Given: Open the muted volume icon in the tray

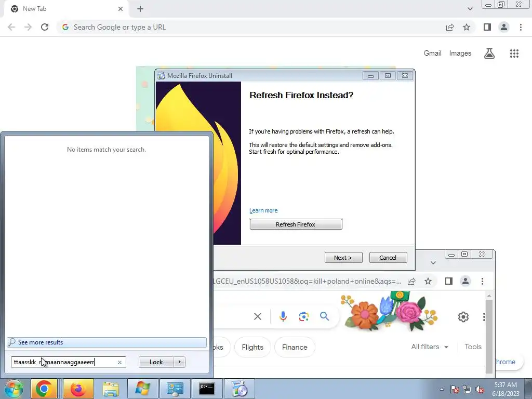Looking at the screenshot, I should 480,389.
